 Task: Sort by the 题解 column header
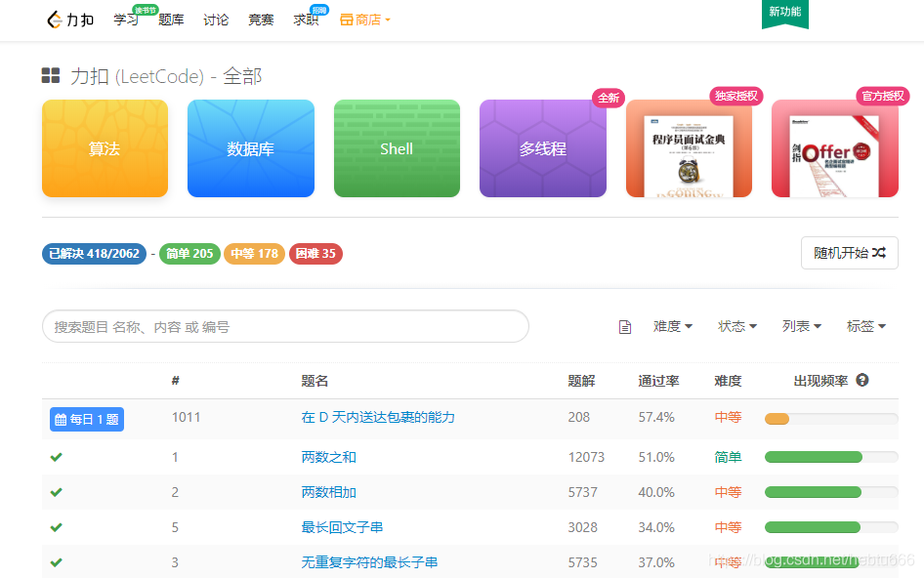click(x=581, y=381)
